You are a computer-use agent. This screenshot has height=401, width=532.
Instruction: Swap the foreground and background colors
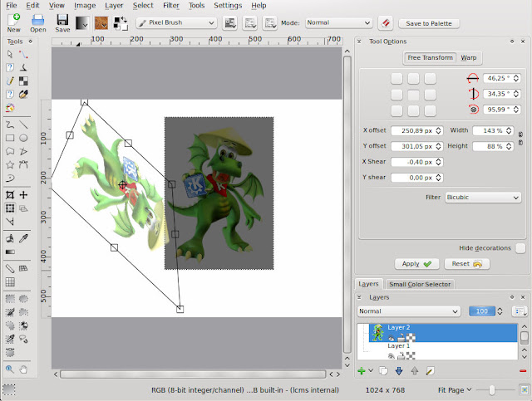tap(124, 19)
